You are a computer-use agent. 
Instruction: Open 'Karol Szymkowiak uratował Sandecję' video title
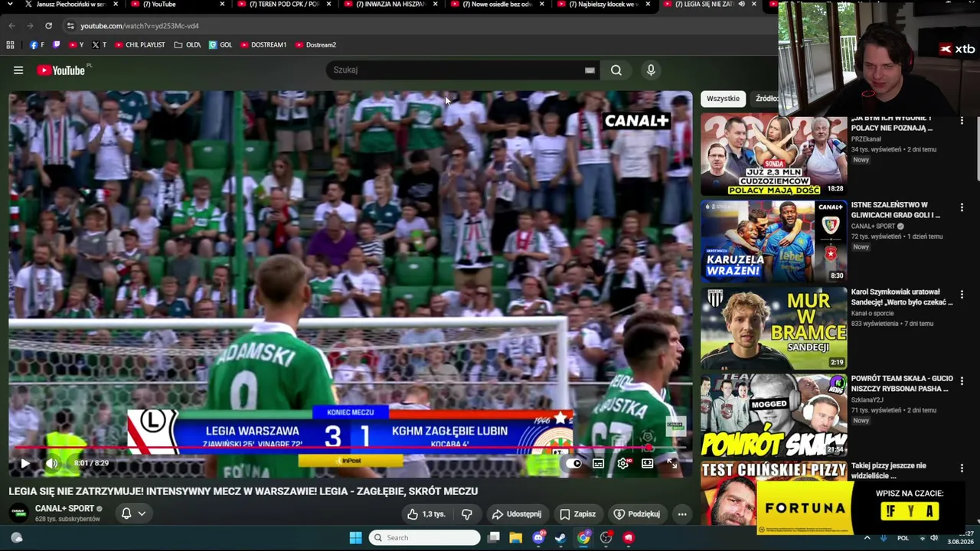(902, 297)
